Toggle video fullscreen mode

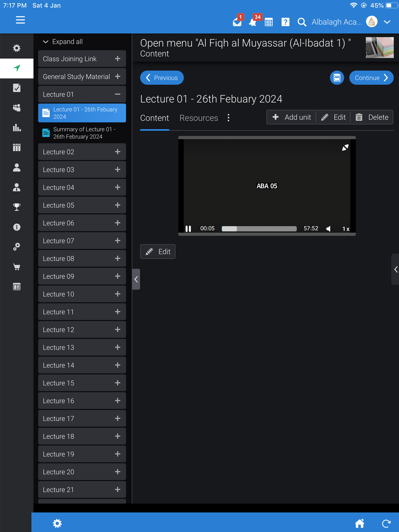[x=345, y=147]
